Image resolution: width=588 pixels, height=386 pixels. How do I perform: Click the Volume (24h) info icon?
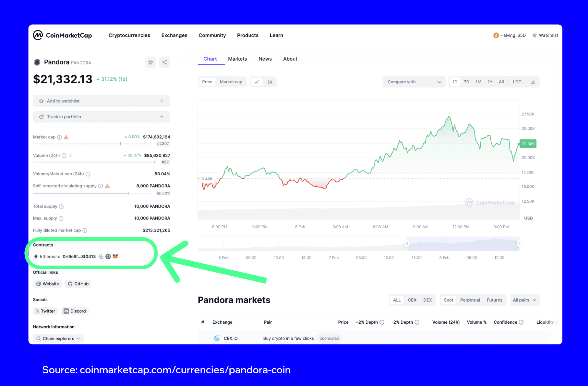pos(64,156)
